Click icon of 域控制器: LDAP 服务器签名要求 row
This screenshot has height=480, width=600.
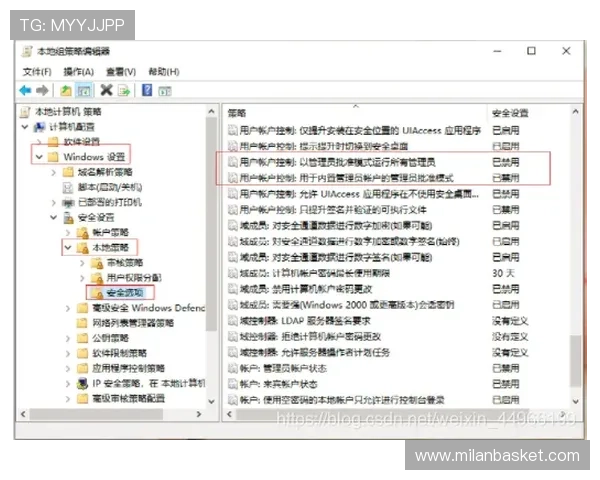(233, 320)
